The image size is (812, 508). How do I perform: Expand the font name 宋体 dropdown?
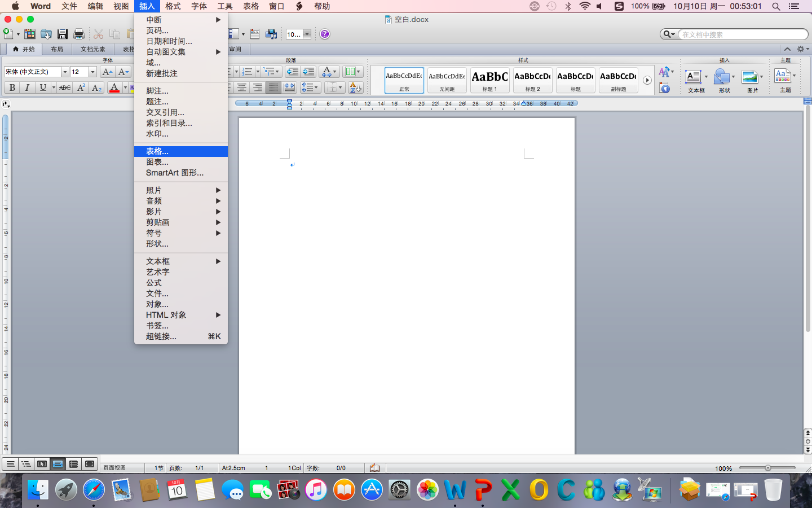65,72
